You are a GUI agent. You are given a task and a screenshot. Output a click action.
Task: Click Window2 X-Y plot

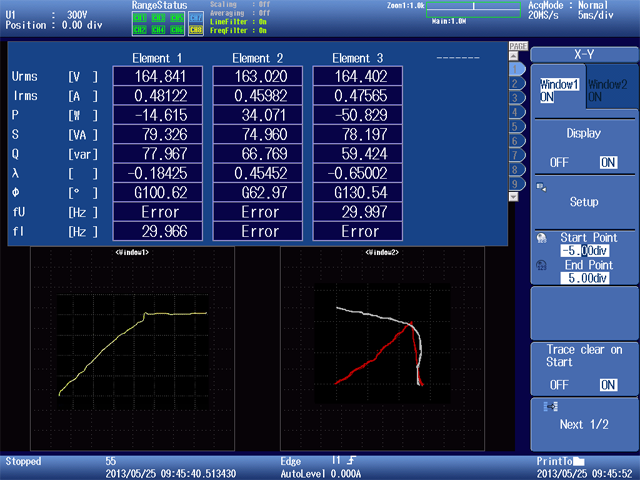coord(382,348)
